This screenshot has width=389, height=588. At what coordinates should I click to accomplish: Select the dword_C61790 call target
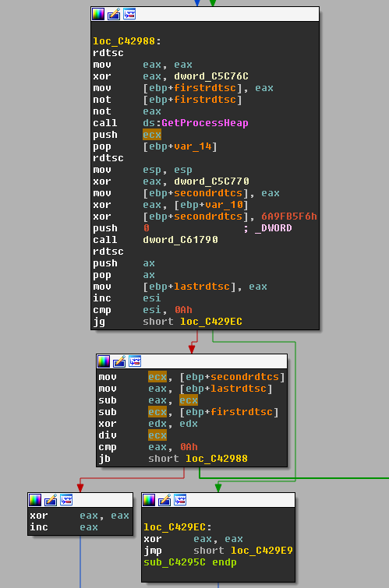[180, 240]
